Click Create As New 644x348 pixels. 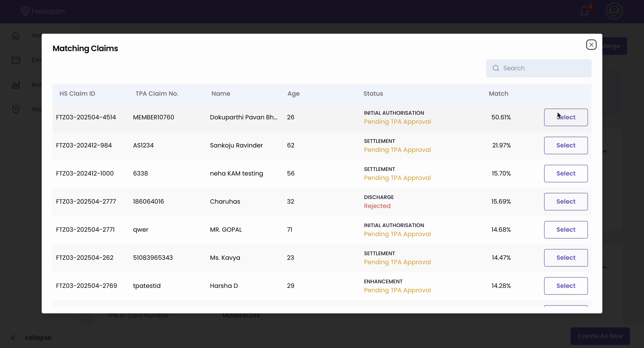coord(600,336)
